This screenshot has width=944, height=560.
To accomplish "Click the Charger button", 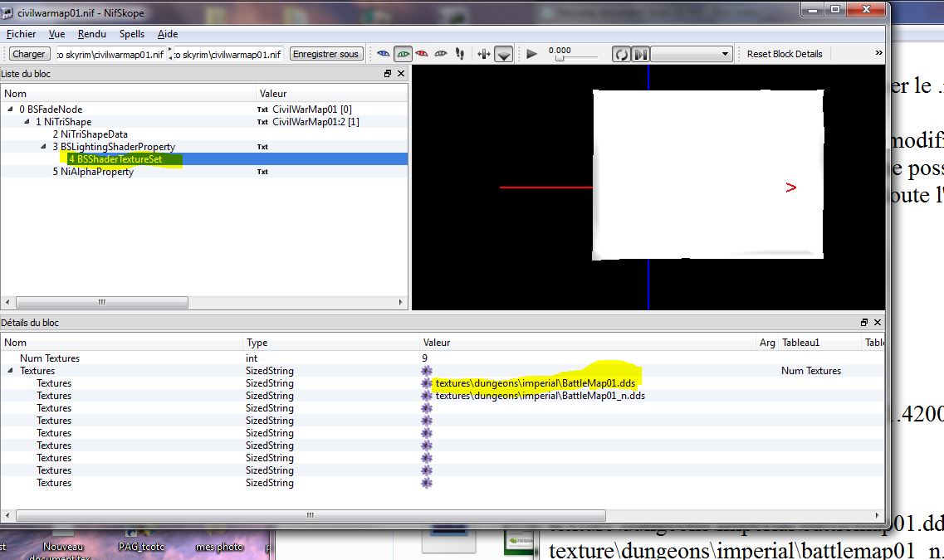I will click(29, 54).
